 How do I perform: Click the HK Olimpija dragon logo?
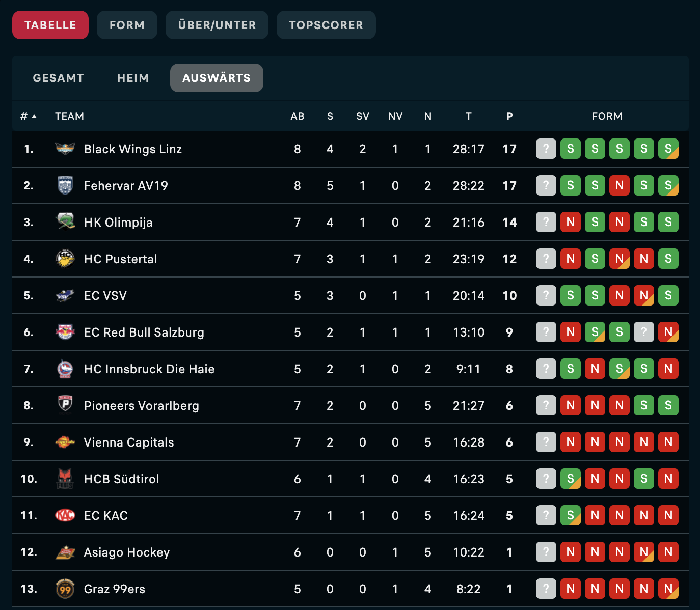pos(65,222)
